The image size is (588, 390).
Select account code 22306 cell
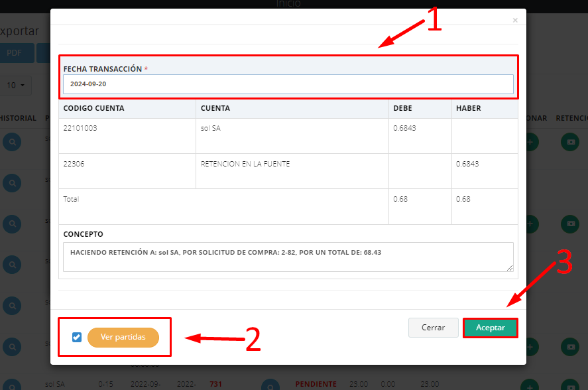(x=127, y=171)
